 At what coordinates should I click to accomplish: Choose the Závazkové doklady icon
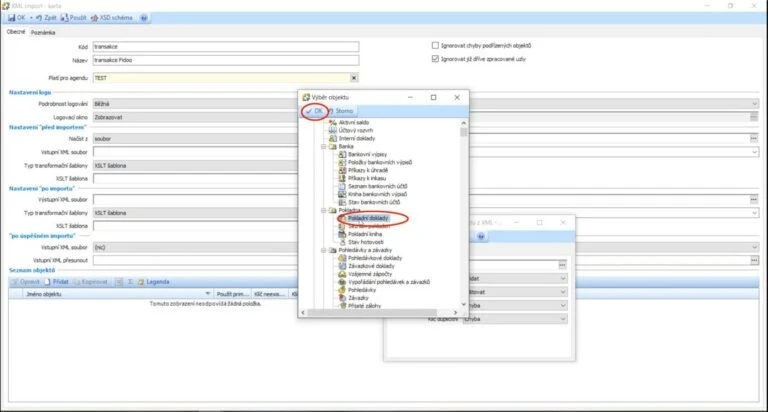point(342,266)
